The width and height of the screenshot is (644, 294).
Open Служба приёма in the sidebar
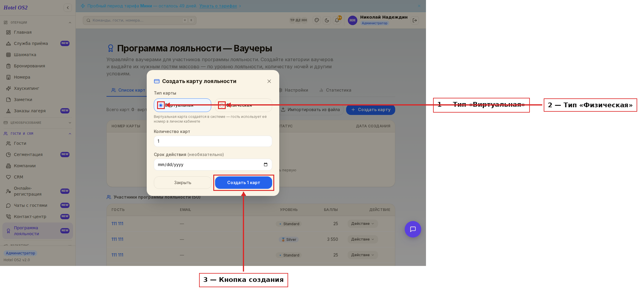(x=38, y=43)
